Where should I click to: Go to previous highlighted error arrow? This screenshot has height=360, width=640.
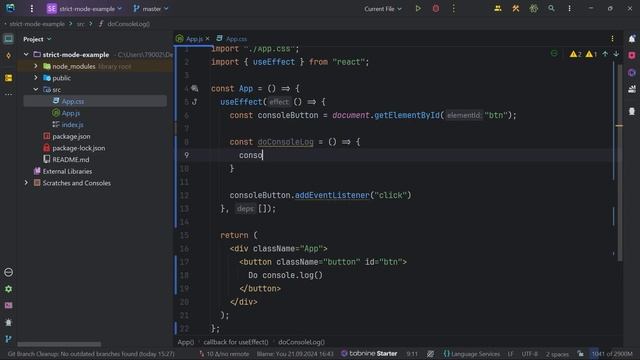(x=605, y=54)
